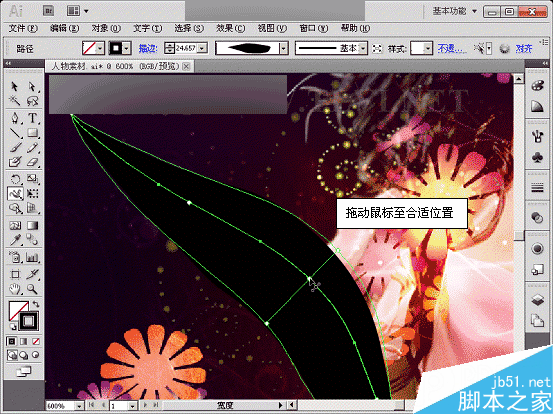553x414 pixels.
Task: Swap fill and stroke colors arrow
Action: [36, 304]
